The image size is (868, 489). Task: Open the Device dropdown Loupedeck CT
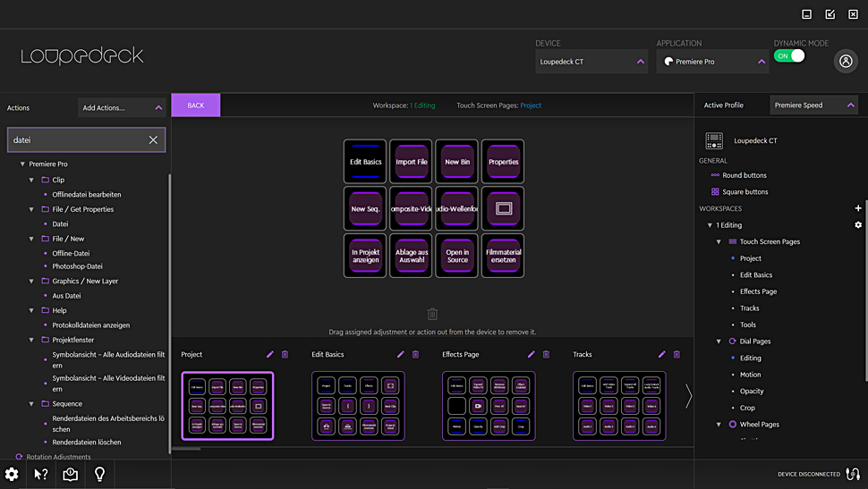(x=591, y=62)
